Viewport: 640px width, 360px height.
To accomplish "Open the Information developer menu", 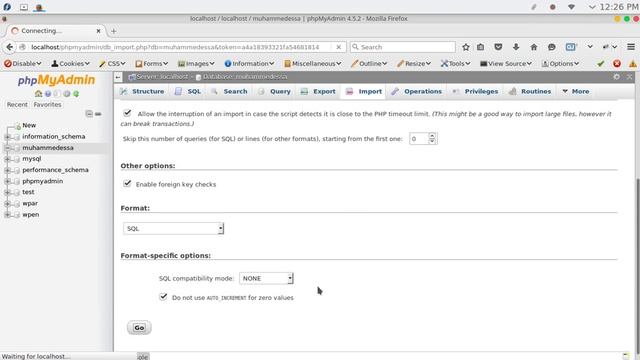I will click(249, 64).
